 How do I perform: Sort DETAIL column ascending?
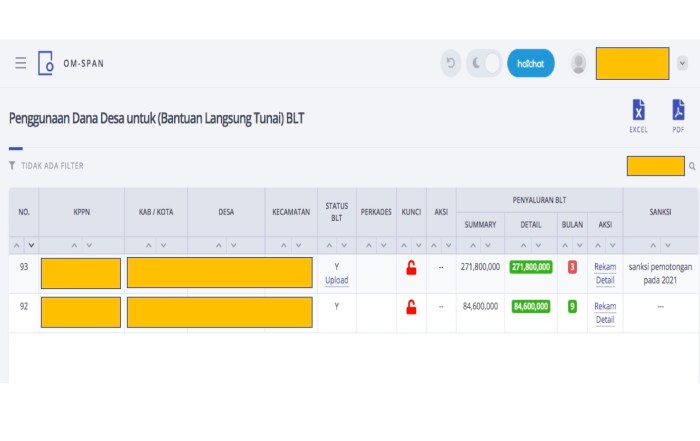523,245
